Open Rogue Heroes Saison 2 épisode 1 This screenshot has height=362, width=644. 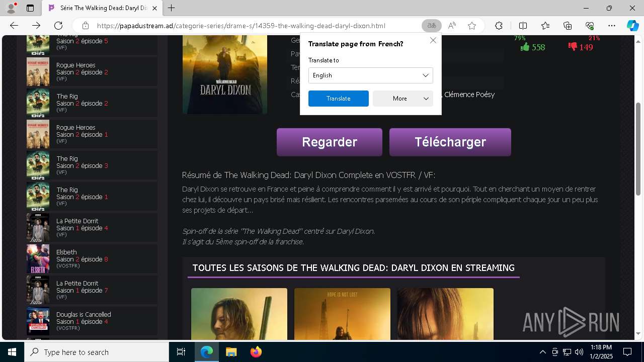92,134
